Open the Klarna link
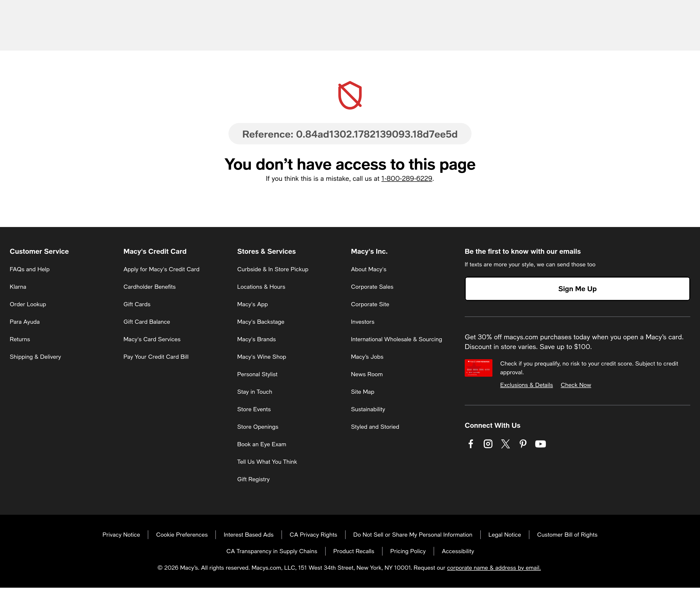 (18, 287)
